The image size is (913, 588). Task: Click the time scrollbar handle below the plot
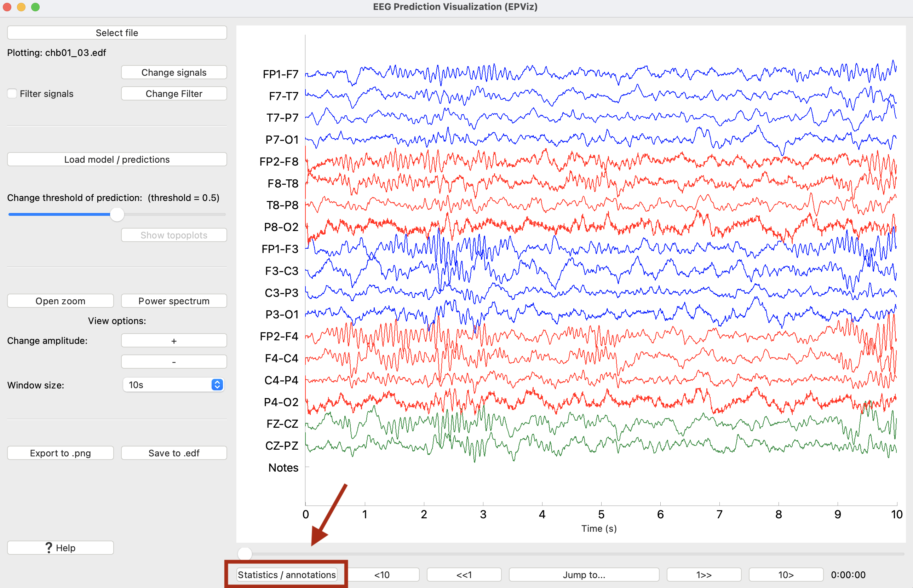(x=245, y=553)
